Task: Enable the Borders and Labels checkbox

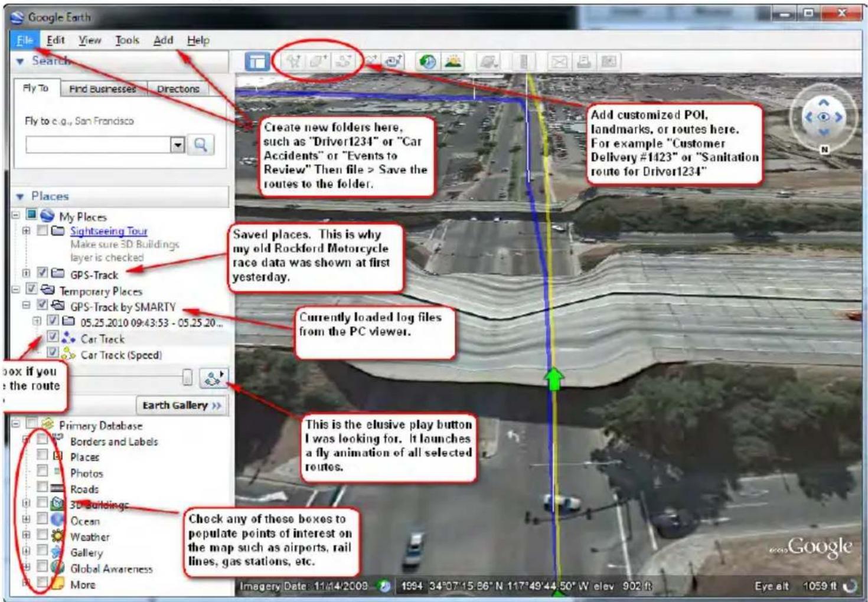Action: (x=42, y=440)
